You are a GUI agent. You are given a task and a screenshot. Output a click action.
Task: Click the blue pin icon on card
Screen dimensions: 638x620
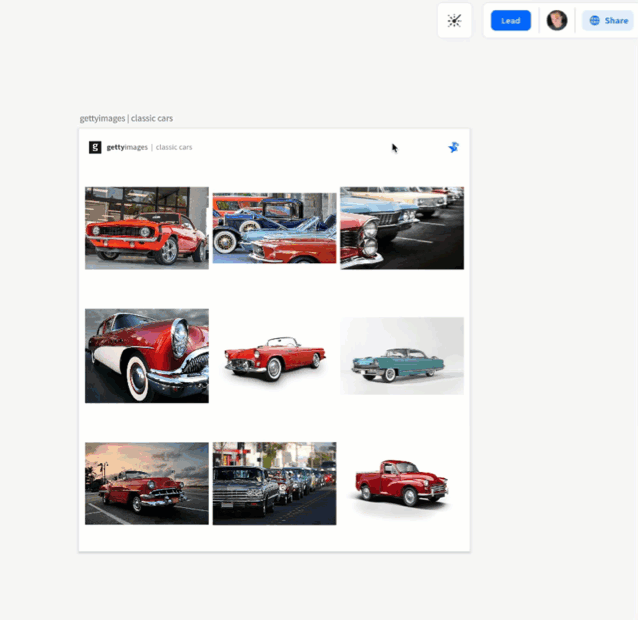coord(454,147)
